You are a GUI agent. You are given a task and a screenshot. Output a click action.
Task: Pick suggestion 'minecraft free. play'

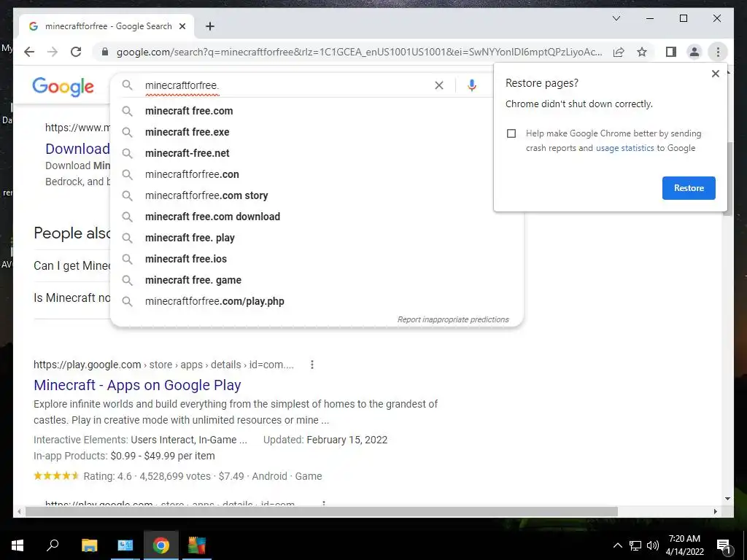317,238
